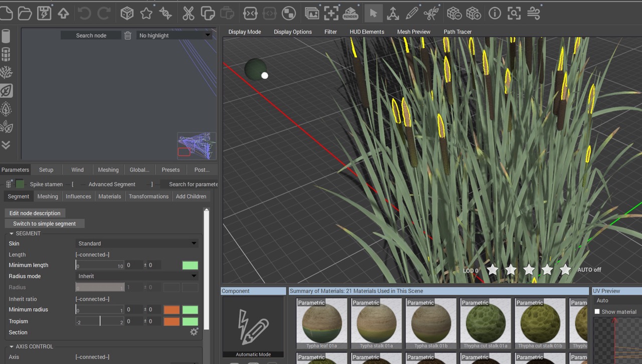Viewport: 642px width, 364px height.
Task: Click the Search node field
Action: (x=91, y=36)
